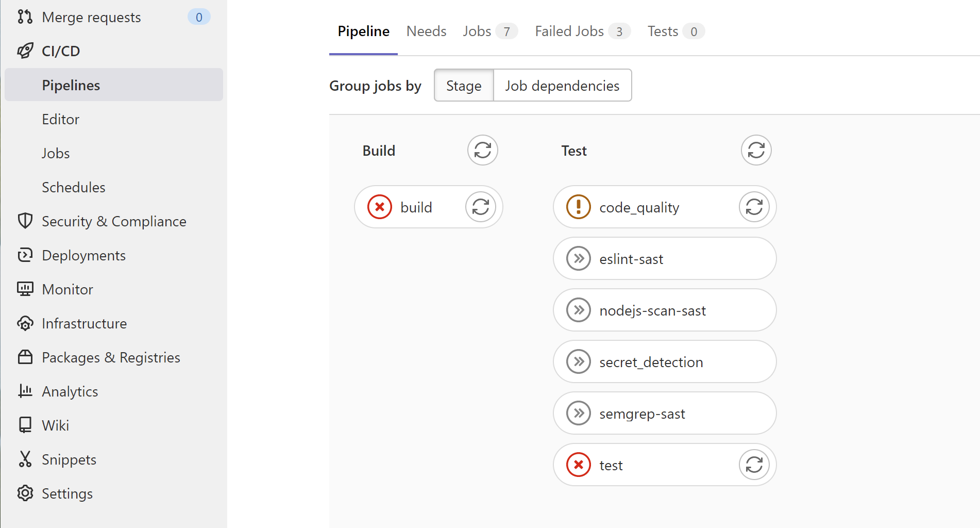Image resolution: width=980 pixels, height=528 pixels.
Task: Expand Security & Compliance menu
Action: click(x=114, y=221)
